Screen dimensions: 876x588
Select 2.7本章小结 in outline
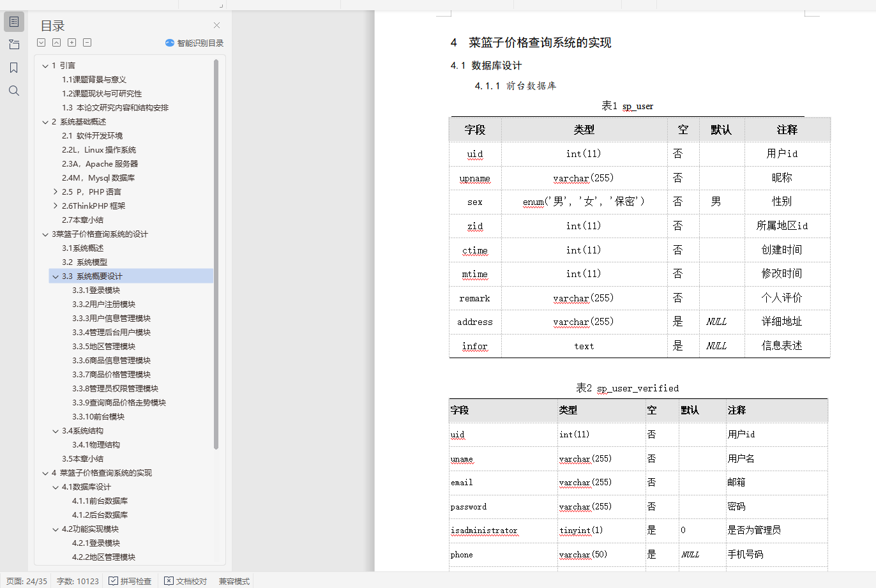coord(82,220)
